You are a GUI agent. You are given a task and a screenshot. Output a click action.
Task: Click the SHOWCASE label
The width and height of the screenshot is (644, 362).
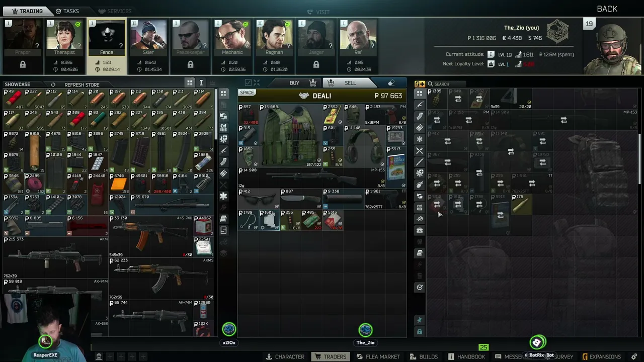coord(17,84)
